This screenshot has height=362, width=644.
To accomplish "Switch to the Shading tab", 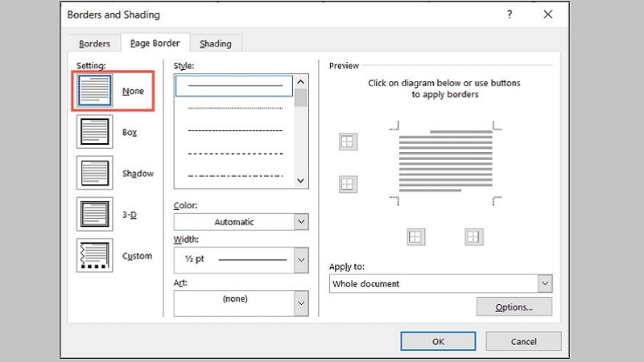I will point(215,44).
